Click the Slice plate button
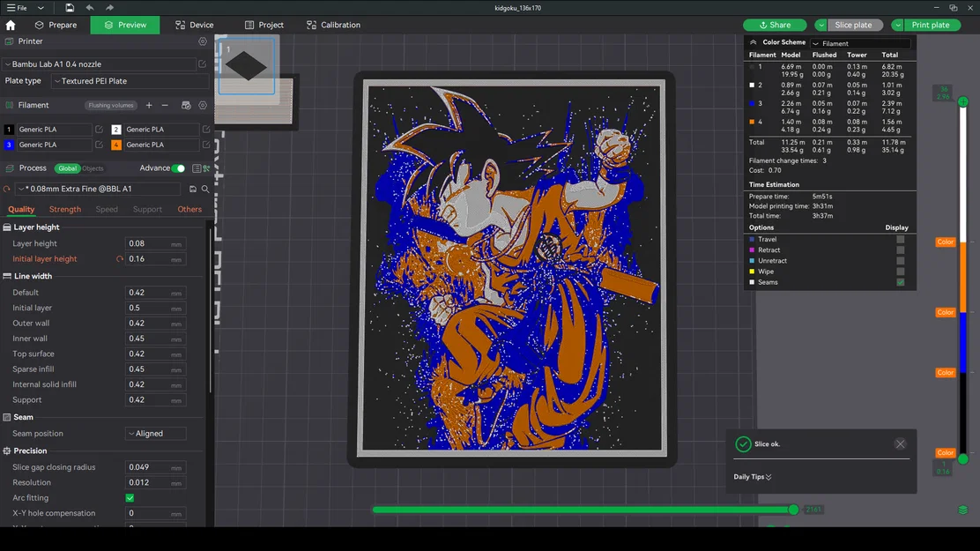The width and height of the screenshot is (980, 551). coord(853,25)
